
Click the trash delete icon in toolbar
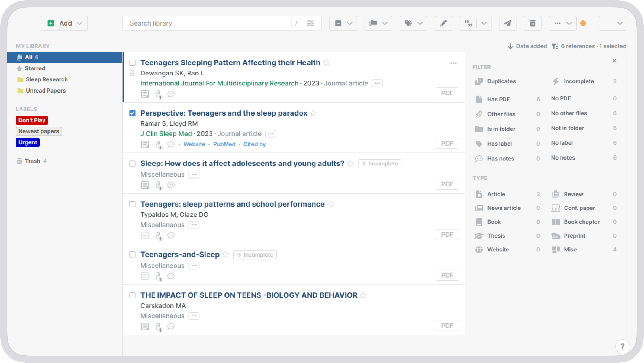click(532, 23)
